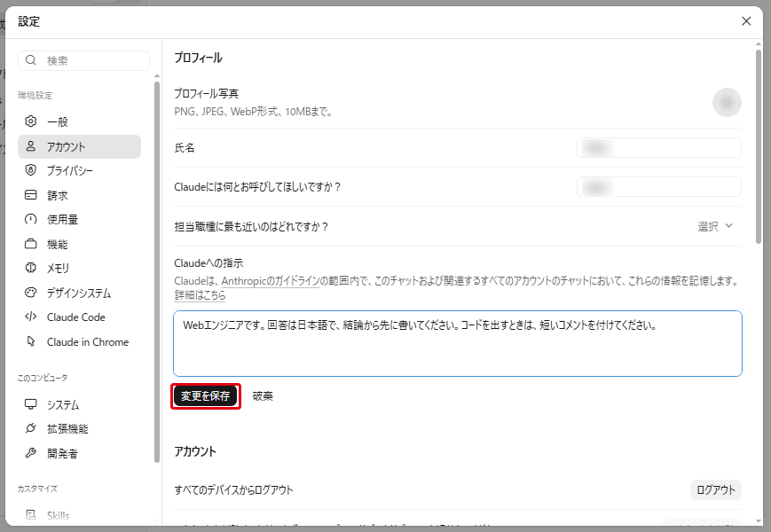
Task: Click the 氏名 input field
Action: pos(659,147)
